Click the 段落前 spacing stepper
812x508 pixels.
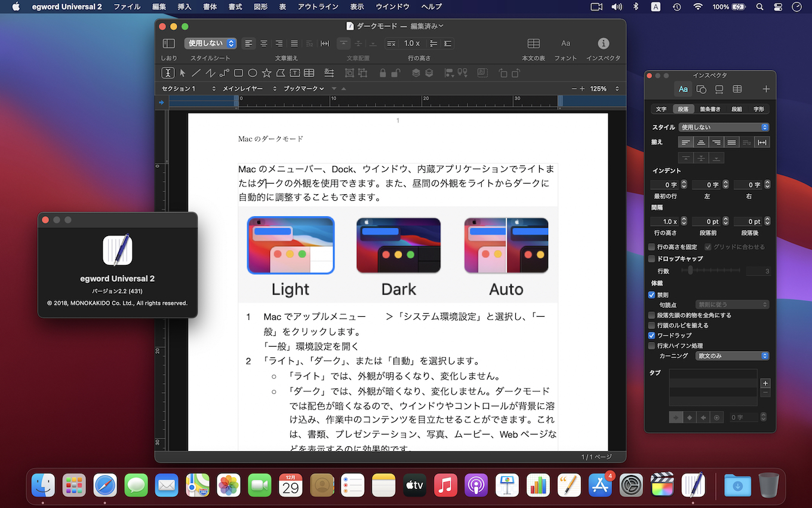pos(725,222)
